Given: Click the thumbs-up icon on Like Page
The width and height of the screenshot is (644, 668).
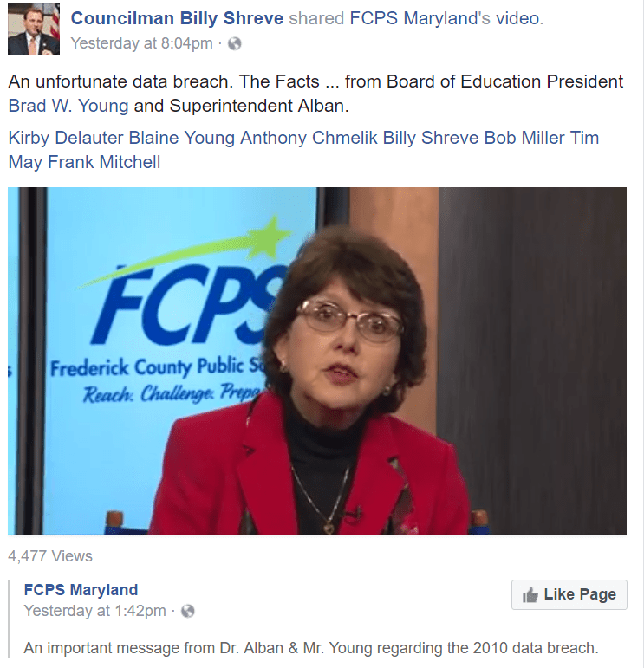Looking at the screenshot, I should click(x=530, y=594).
